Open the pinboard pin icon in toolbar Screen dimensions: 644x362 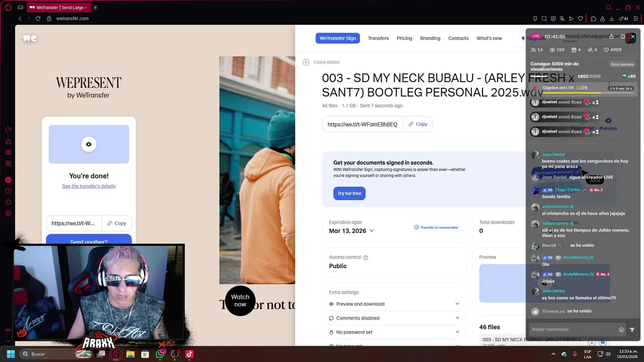[535, 19]
